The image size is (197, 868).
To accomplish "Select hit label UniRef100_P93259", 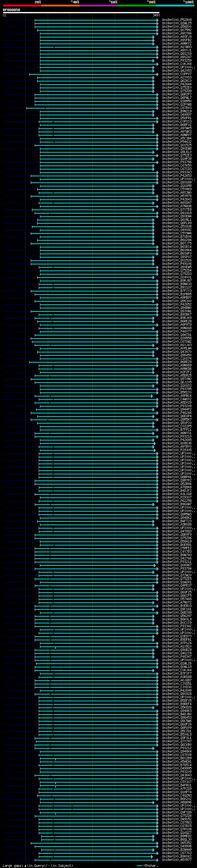I will pyautogui.click(x=177, y=61).
